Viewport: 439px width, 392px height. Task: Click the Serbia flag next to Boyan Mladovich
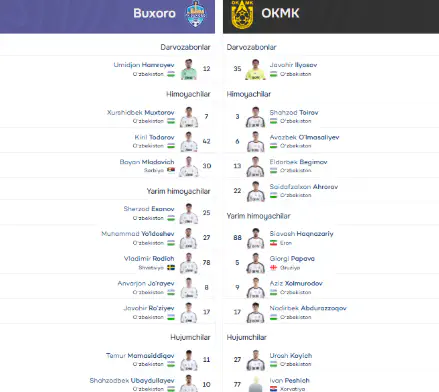[x=171, y=170]
